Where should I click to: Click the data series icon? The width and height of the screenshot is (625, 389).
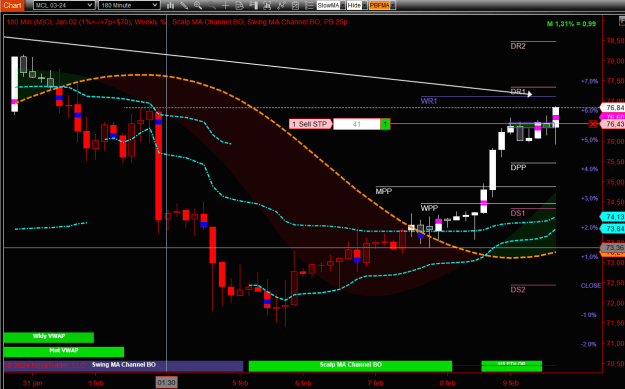[x=267, y=5]
